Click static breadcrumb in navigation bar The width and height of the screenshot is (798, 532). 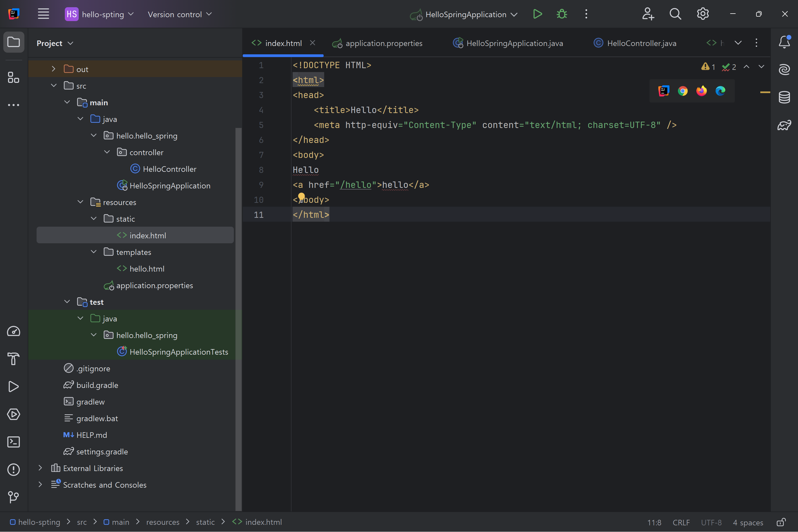(x=205, y=522)
